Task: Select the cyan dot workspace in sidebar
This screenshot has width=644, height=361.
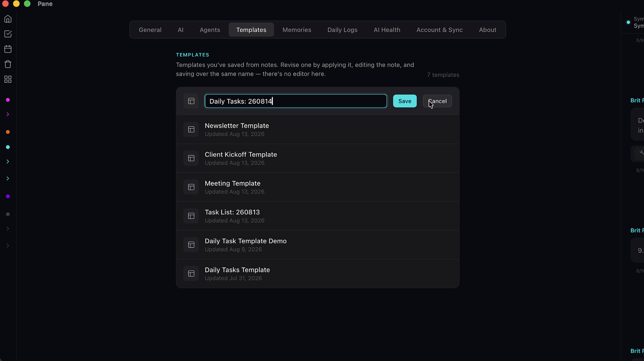Action: click(x=8, y=147)
